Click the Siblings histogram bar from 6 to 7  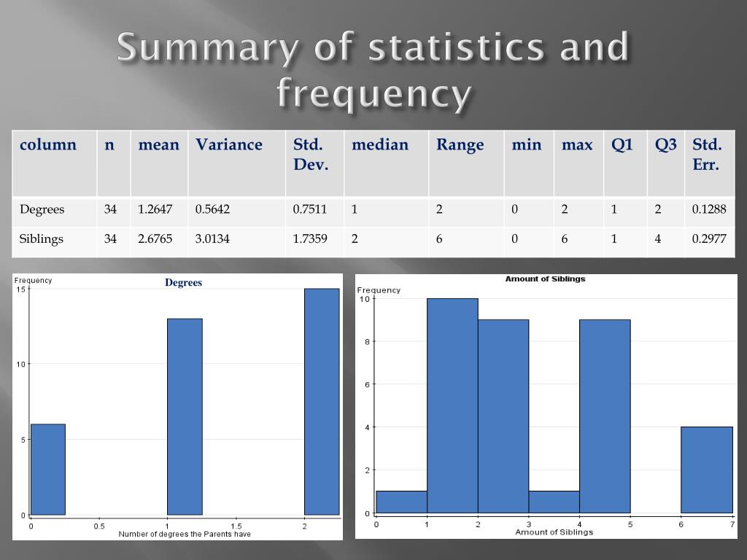706,470
